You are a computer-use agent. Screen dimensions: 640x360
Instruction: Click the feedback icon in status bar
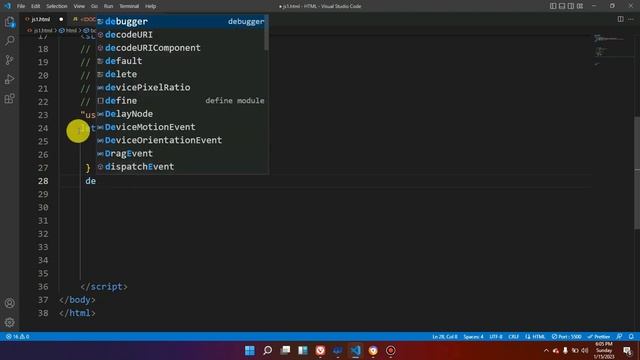tap(620, 337)
